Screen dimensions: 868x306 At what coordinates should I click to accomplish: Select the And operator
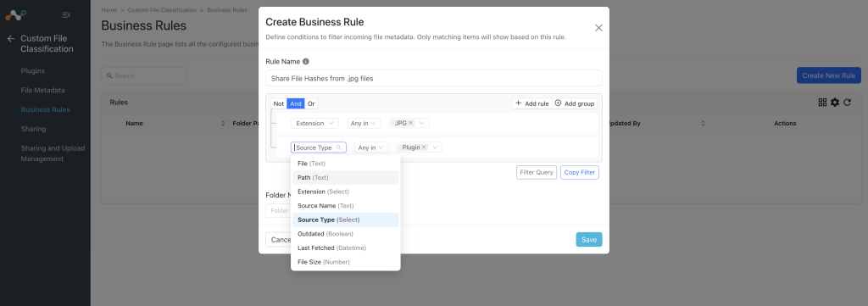(296, 103)
